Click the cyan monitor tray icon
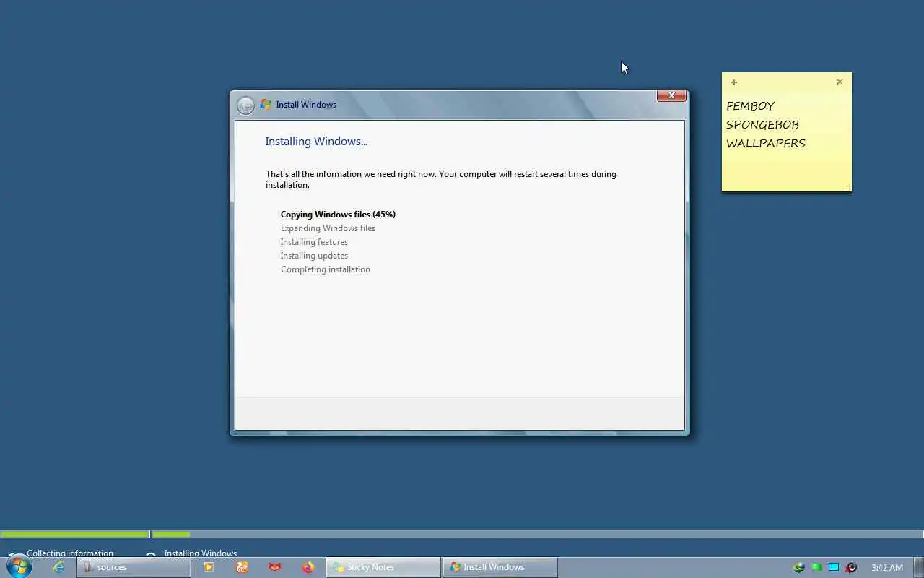The height and width of the screenshot is (578, 924). (834, 567)
